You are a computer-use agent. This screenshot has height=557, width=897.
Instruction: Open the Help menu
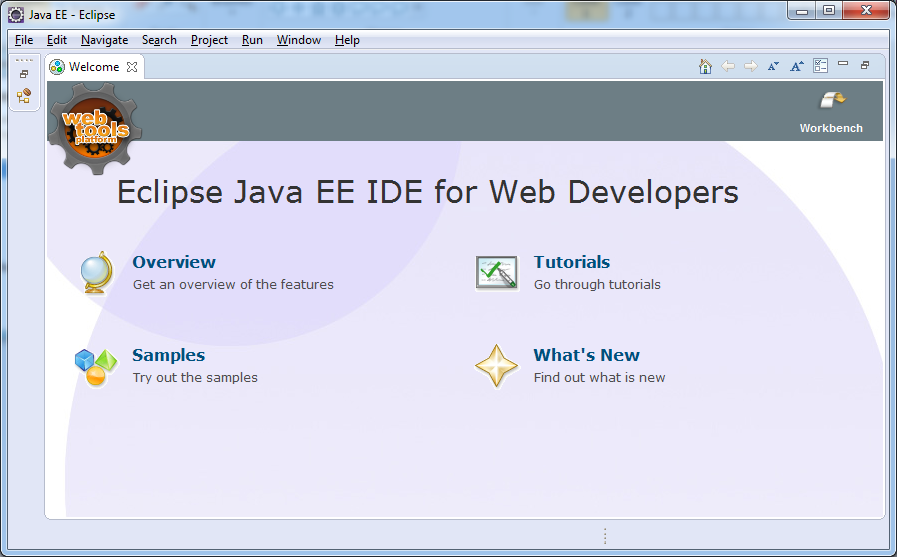(347, 40)
